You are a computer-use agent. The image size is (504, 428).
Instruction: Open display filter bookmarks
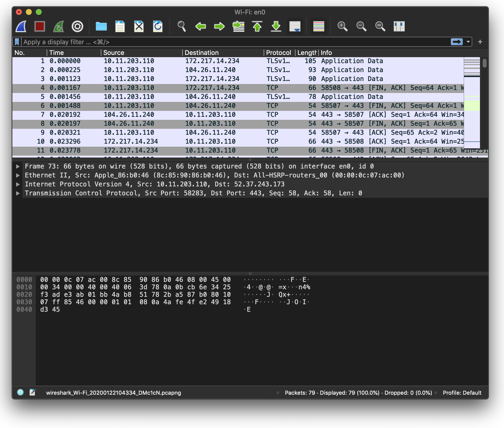click(17, 42)
